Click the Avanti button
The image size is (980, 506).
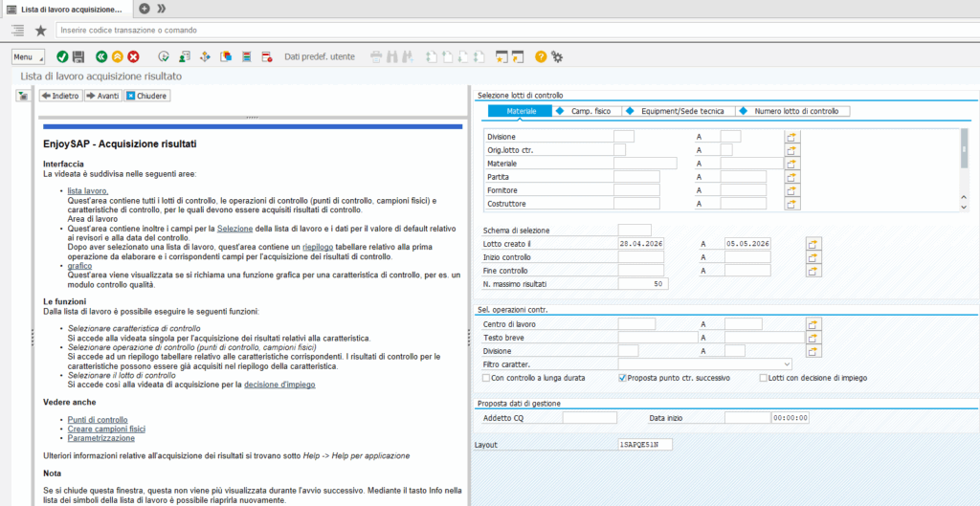coord(103,97)
